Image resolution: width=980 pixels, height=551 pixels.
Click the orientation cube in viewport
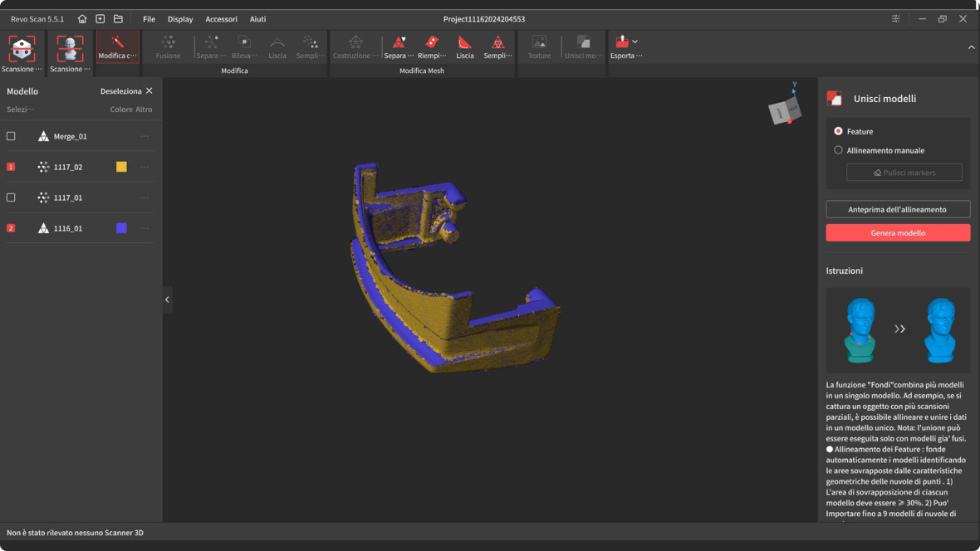point(785,110)
